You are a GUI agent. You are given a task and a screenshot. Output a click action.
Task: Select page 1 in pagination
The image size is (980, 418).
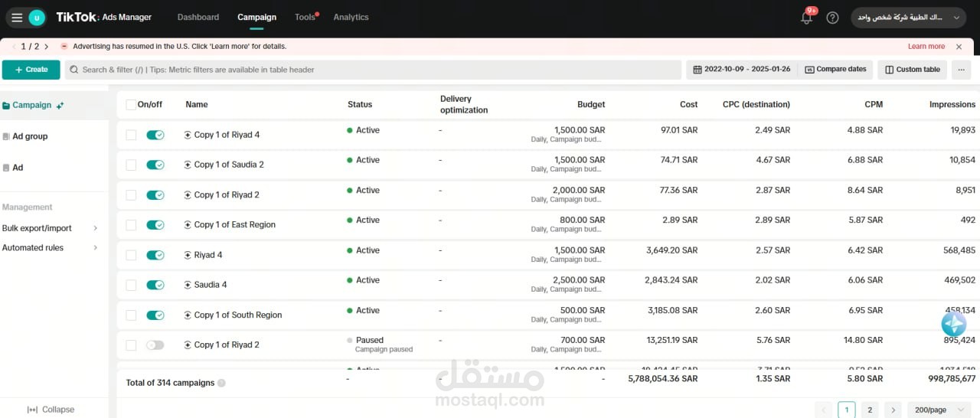click(x=847, y=410)
